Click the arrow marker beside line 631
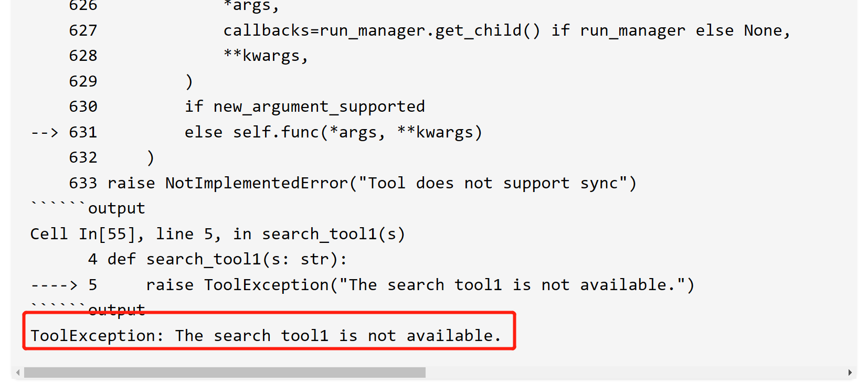Image resolution: width=868 pixels, height=383 pixels. click(x=44, y=132)
